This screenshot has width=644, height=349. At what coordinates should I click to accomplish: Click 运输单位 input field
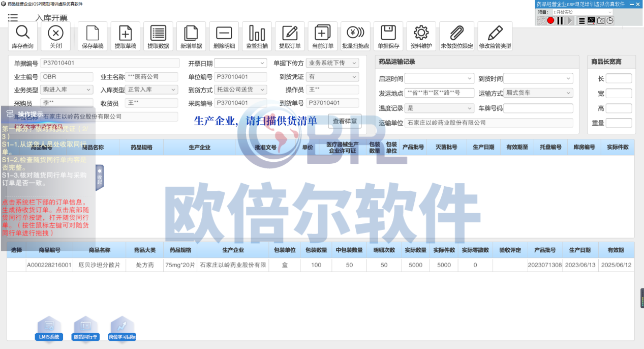[x=489, y=123]
